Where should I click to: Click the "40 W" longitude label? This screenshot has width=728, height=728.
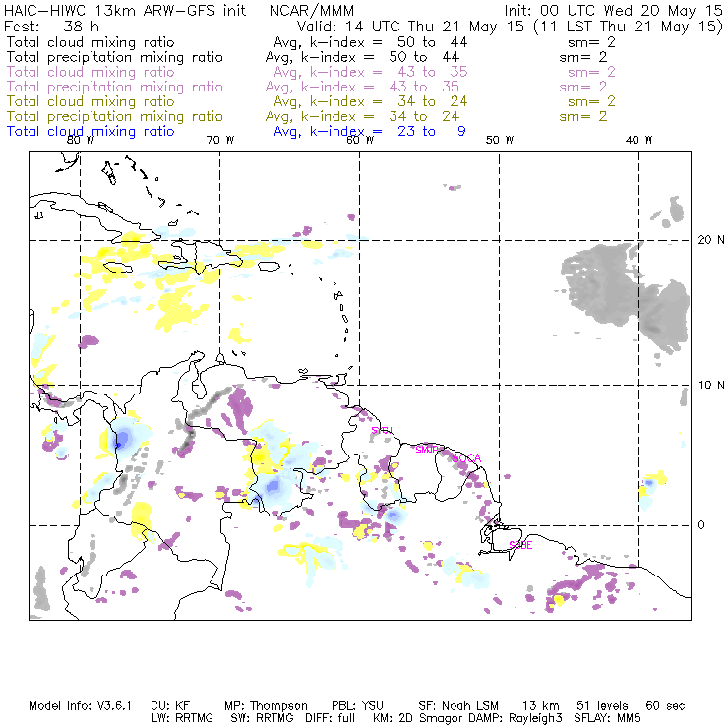(x=638, y=140)
